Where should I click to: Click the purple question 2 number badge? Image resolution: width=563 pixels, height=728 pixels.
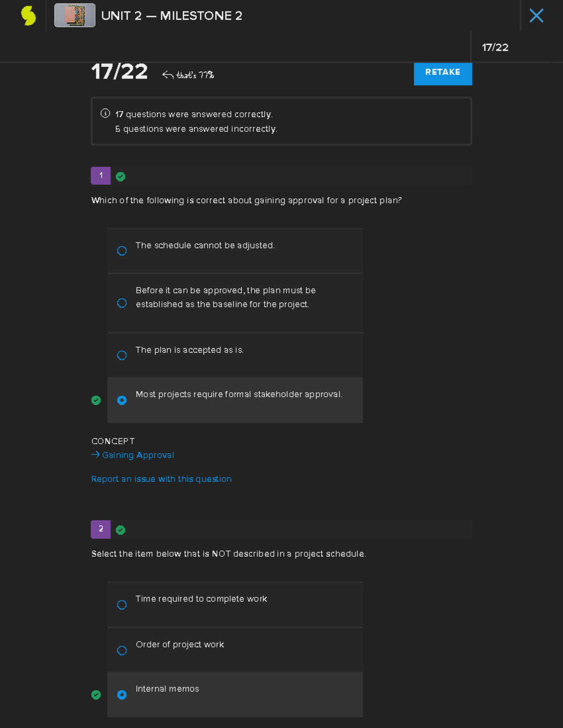(x=100, y=529)
